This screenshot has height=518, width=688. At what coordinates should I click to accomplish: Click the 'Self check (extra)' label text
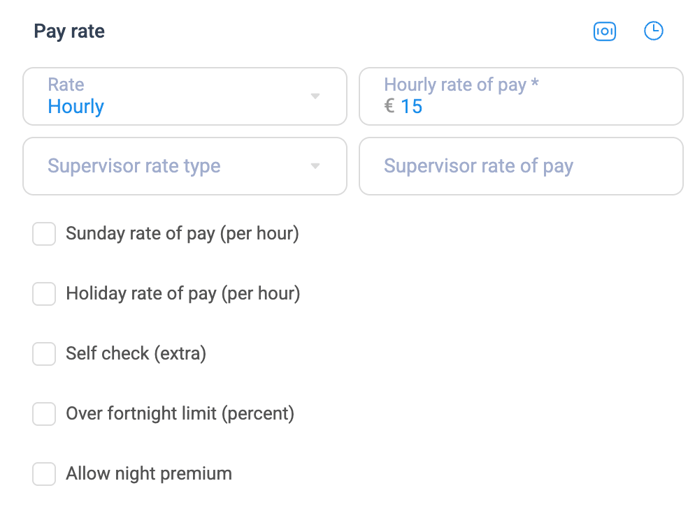(x=136, y=354)
